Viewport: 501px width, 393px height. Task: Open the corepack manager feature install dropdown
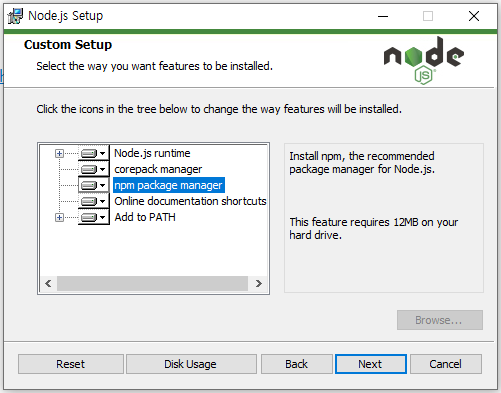[x=94, y=169]
